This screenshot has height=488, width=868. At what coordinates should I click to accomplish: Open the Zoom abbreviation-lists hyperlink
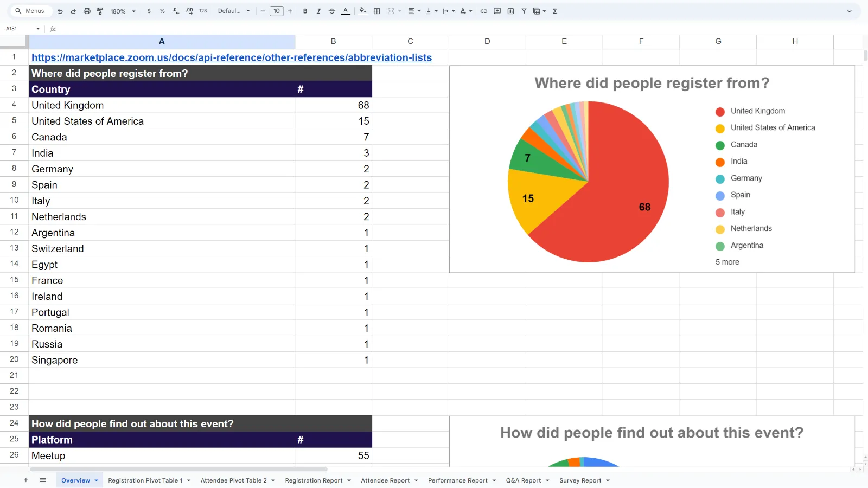pos(232,57)
